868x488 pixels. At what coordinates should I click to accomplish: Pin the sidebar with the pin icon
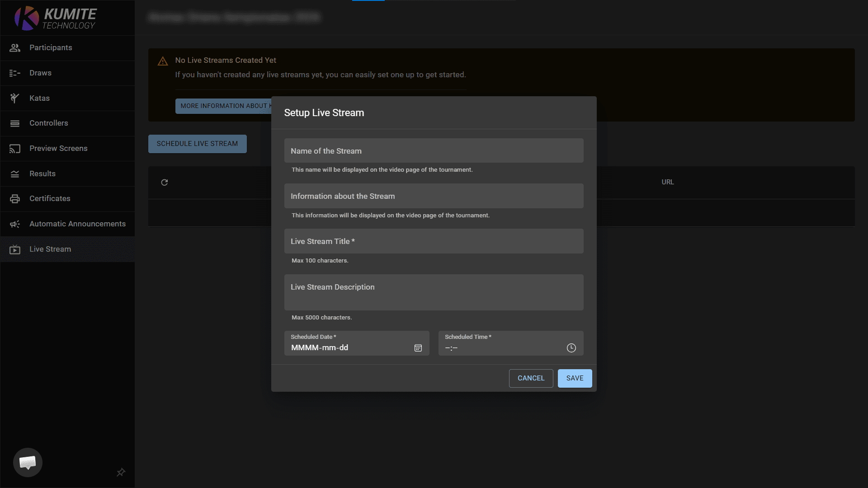(121, 472)
